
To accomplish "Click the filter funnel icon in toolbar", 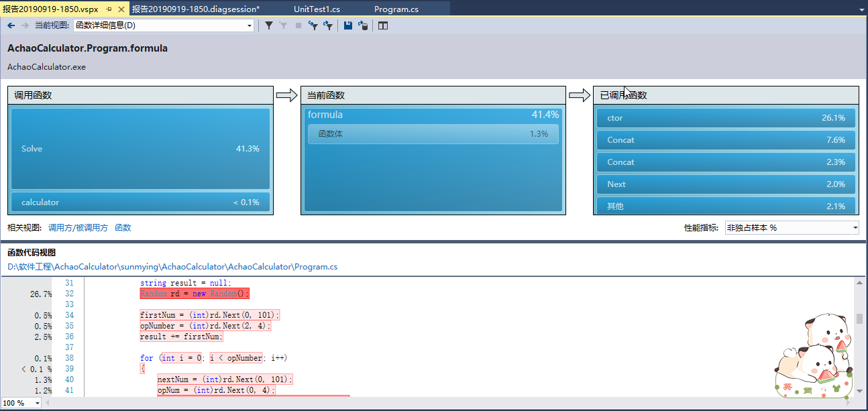I will pyautogui.click(x=269, y=25).
